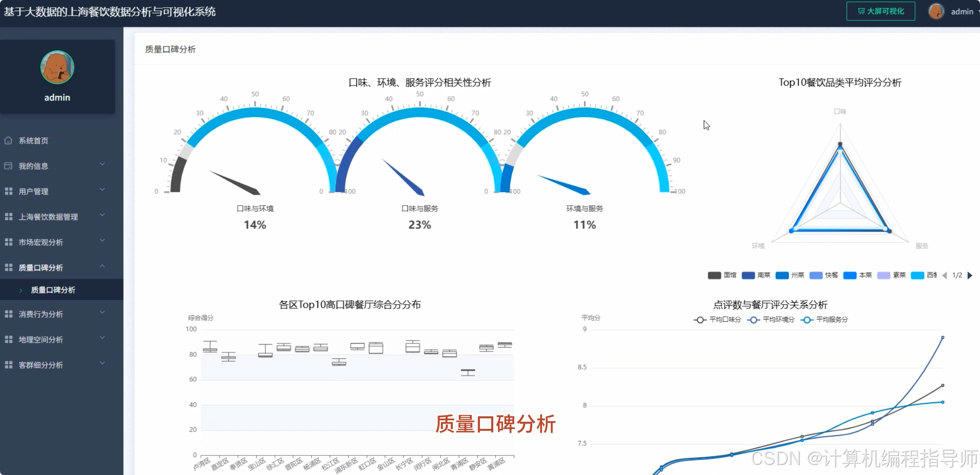
Task: Click the 快餐 blue color swatch
Action: coord(816,275)
